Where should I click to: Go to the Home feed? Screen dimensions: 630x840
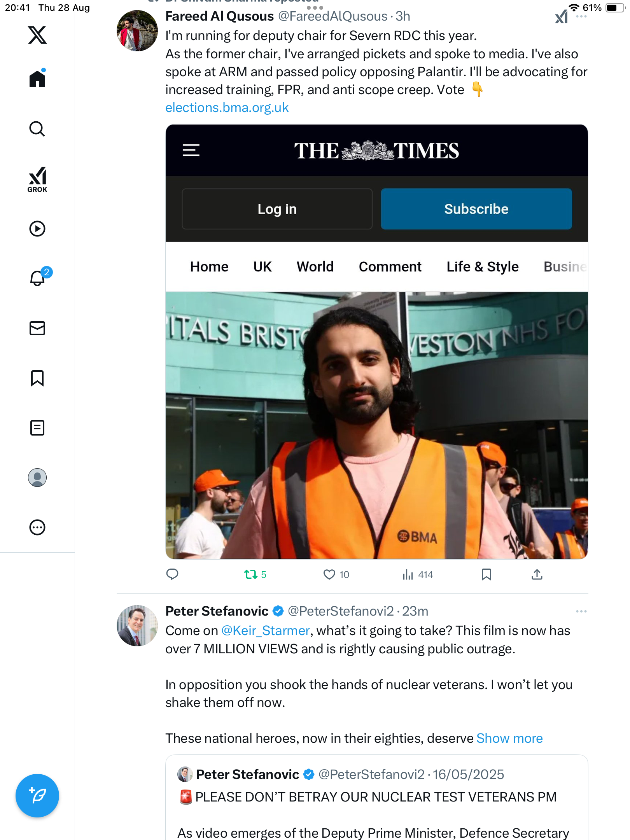(37, 79)
